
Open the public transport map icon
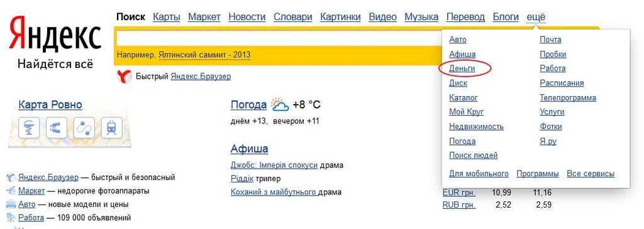click(112, 128)
